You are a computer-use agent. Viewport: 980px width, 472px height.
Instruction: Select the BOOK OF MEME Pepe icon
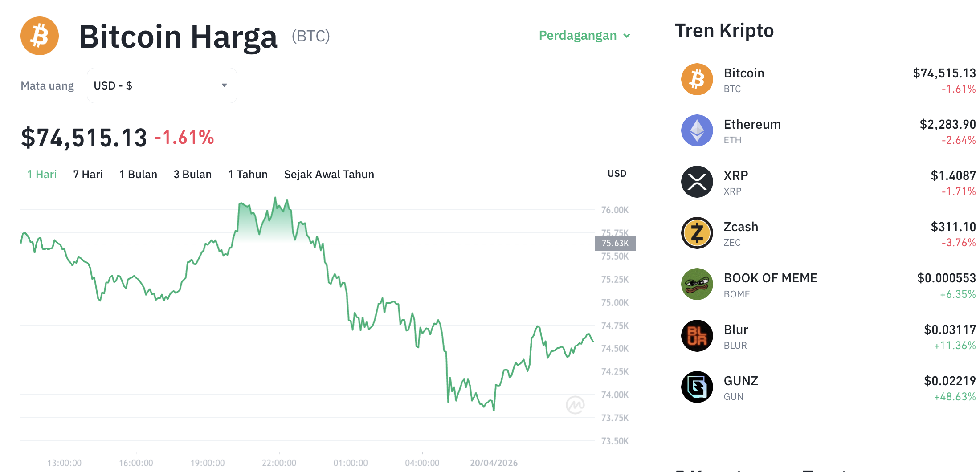pos(697,284)
